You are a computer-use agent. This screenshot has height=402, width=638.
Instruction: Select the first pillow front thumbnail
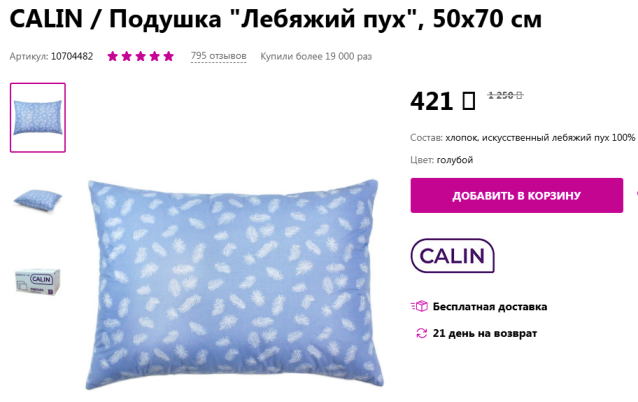click(x=38, y=118)
